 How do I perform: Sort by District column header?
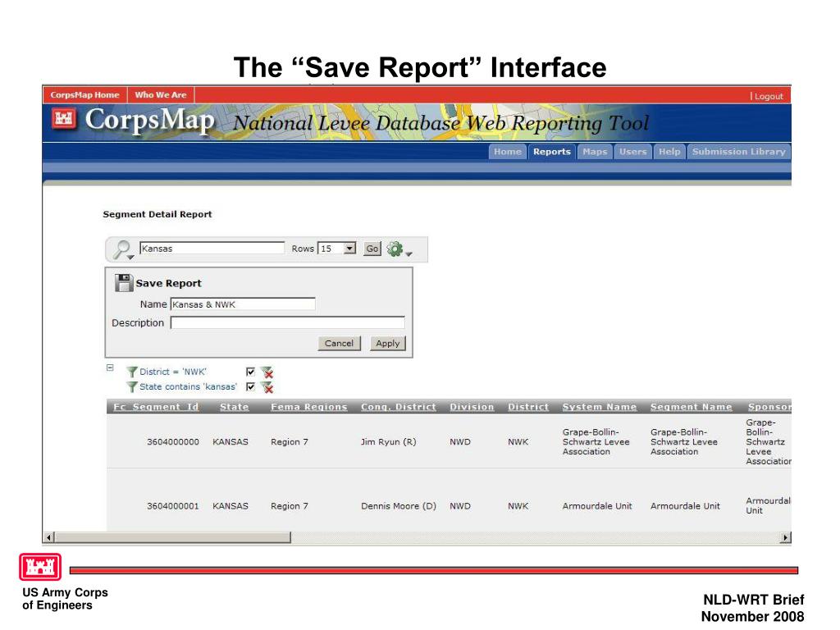(528, 407)
